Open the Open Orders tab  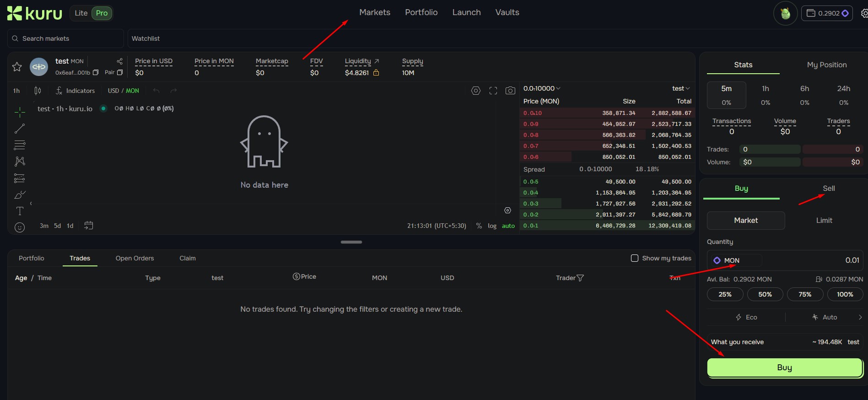(x=135, y=258)
